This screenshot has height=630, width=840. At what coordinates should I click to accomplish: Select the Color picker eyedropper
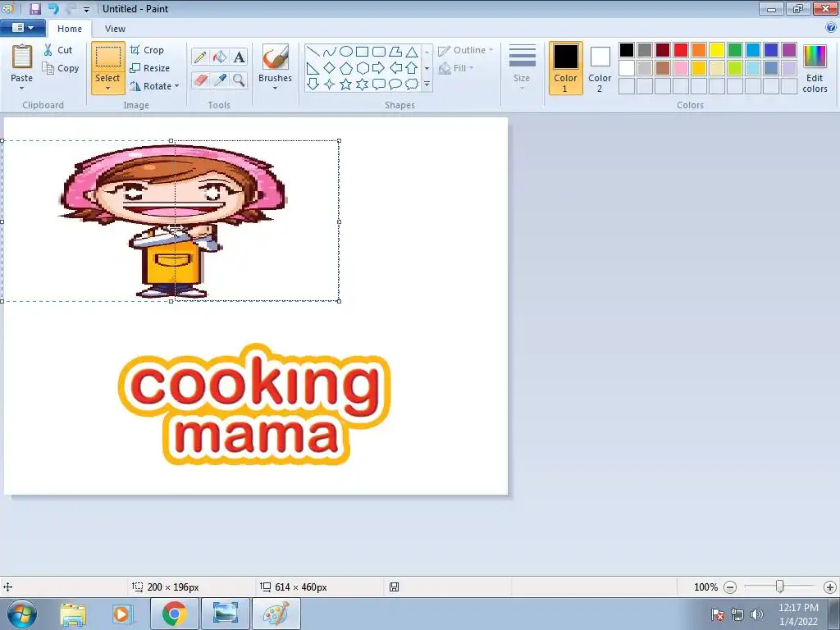tap(220, 80)
